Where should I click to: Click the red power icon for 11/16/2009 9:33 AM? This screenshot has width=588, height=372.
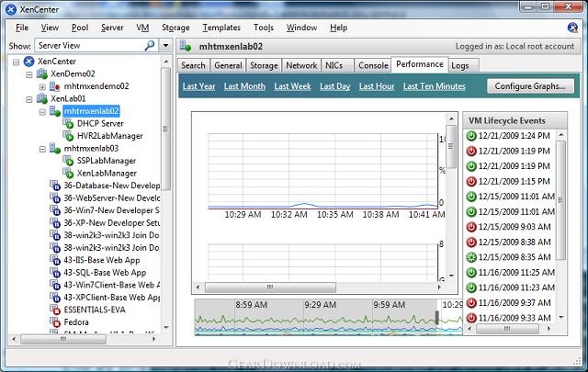[x=471, y=318]
